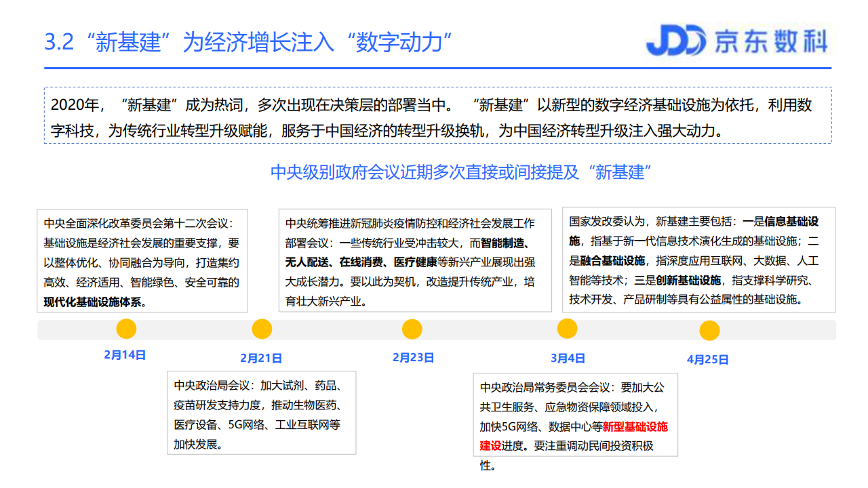Select the timeline dot above 4月25日
The height and width of the screenshot is (488, 868).
[x=709, y=331]
